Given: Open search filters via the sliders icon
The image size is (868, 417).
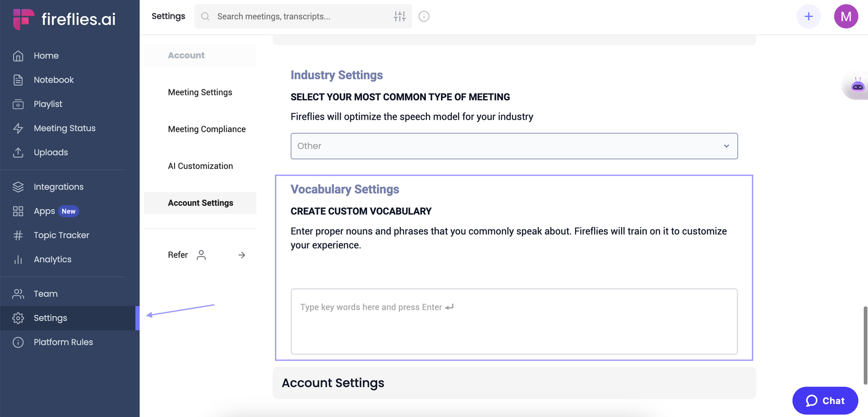Looking at the screenshot, I should pos(399,16).
